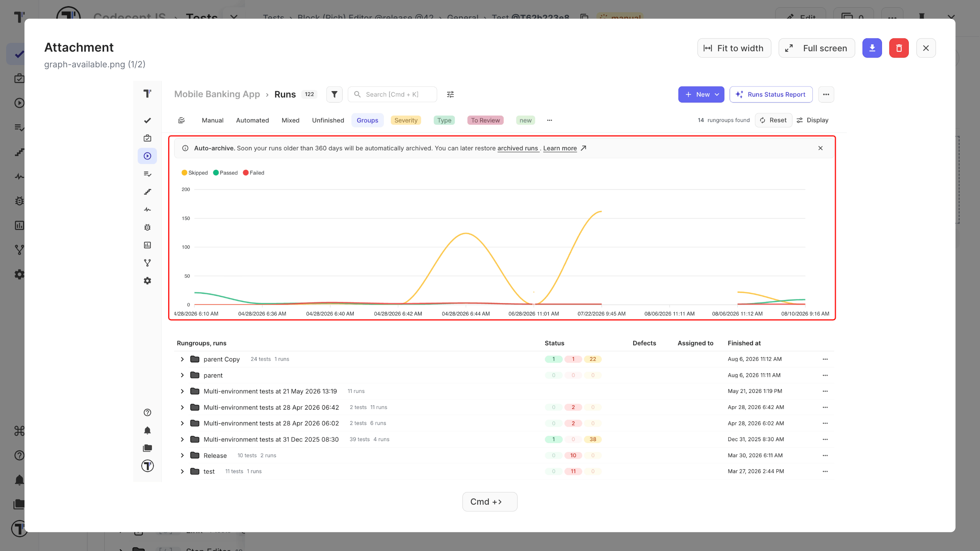980x551 pixels.
Task: Download the graph-available.png attachment
Action: point(872,48)
